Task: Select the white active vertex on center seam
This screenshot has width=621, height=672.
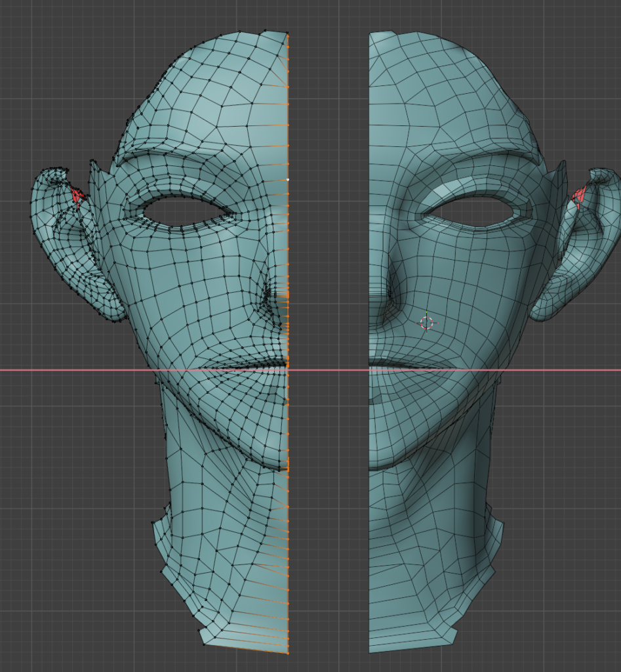Action: coord(288,179)
